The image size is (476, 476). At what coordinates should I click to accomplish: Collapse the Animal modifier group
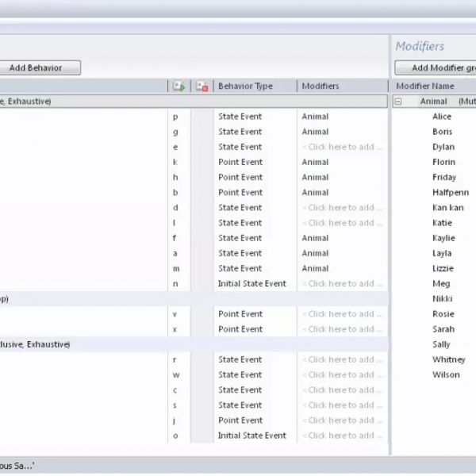pyautogui.click(x=399, y=102)
